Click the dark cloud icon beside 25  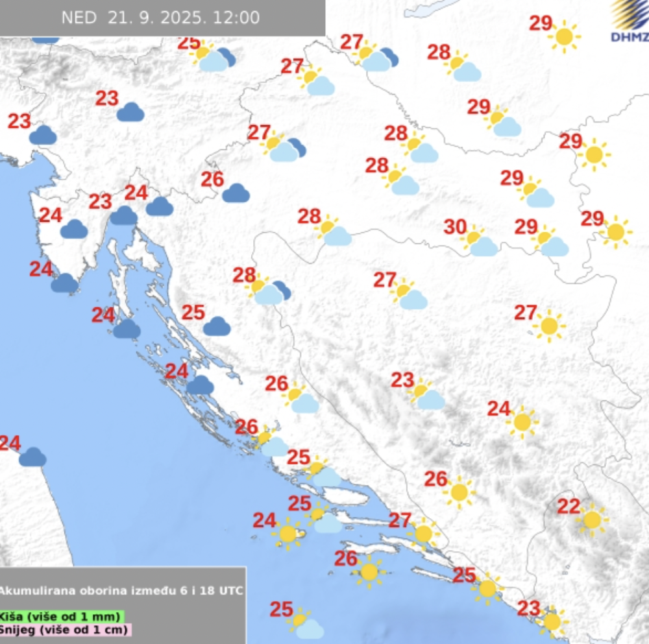(217, 326)
